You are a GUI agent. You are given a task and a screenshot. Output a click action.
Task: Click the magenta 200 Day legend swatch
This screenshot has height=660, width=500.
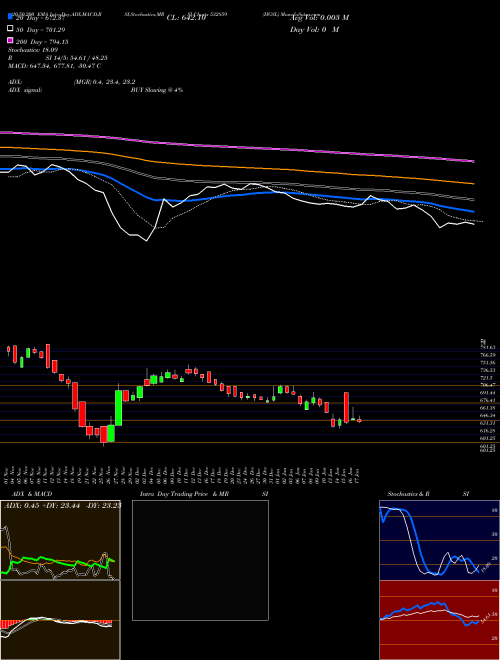(10, 41)
